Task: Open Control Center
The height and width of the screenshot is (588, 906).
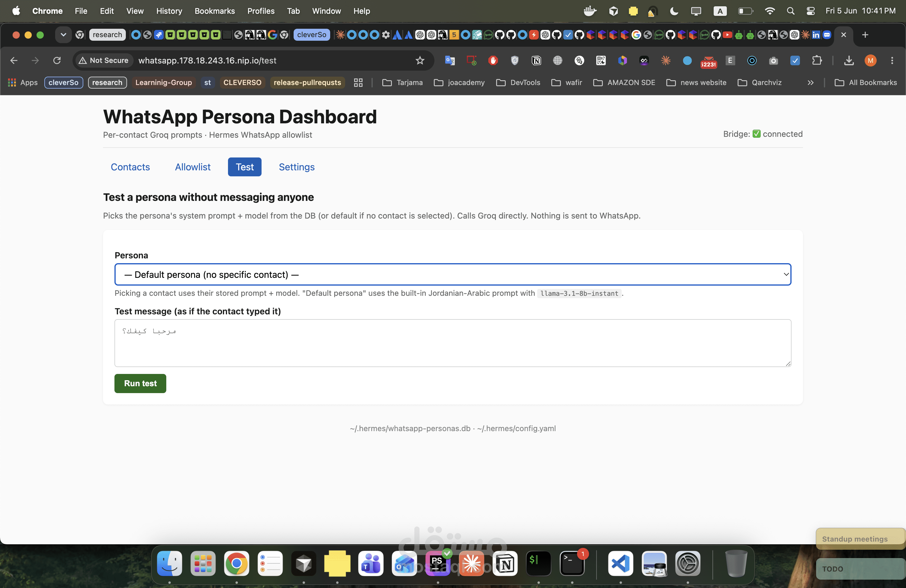Action: click(811, 11)
